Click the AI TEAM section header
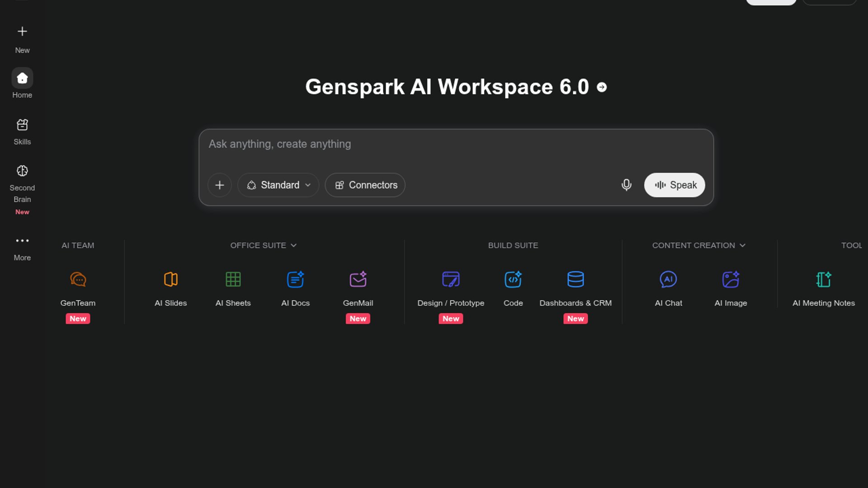 pos(78,245)
